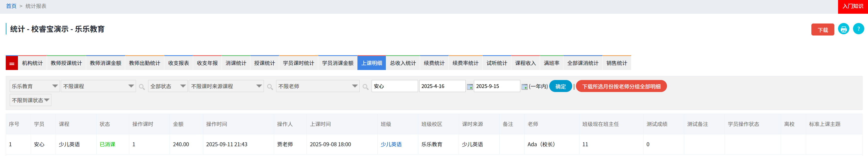The width and height of the screenshot is (868, 156).
Task: Switch to the 续费统计 tab
Action: coord(434,63)
